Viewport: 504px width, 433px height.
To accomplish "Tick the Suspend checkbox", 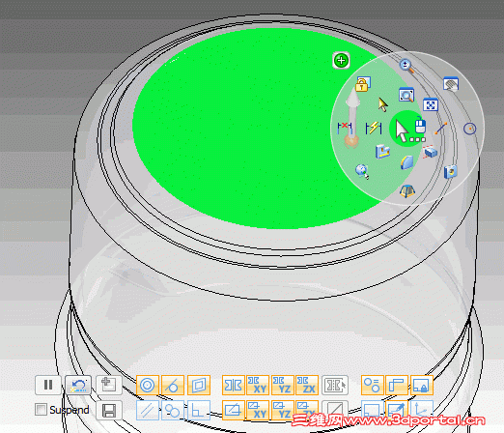I will (41, 410).
